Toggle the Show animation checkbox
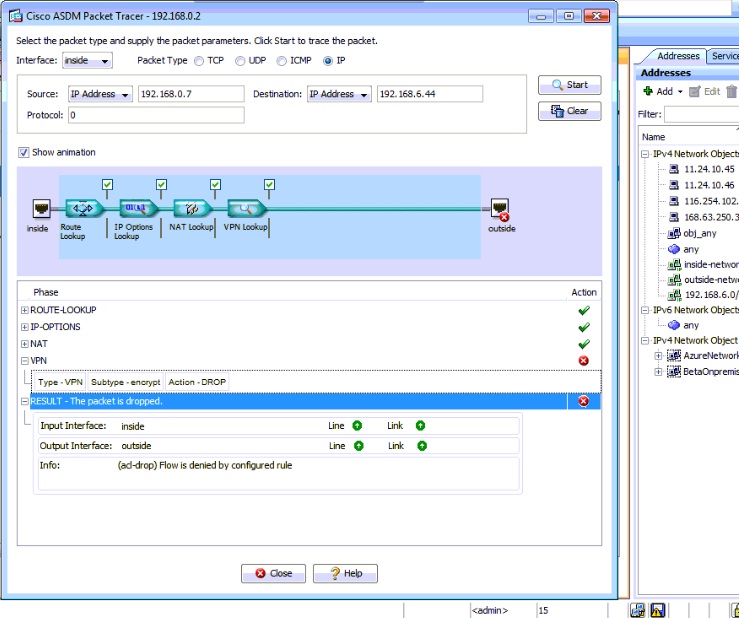The height and width of the screenshot is (618, 739). (23, 152)
